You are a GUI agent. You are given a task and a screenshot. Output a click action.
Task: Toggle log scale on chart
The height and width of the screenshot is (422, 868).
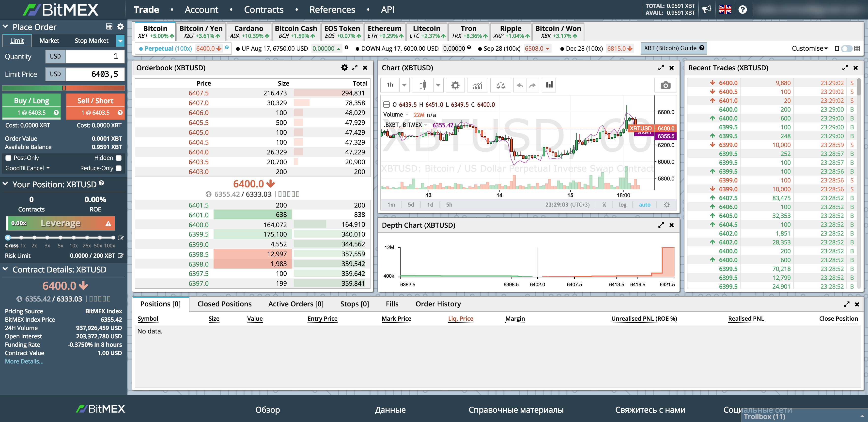(x=622, y=204)
